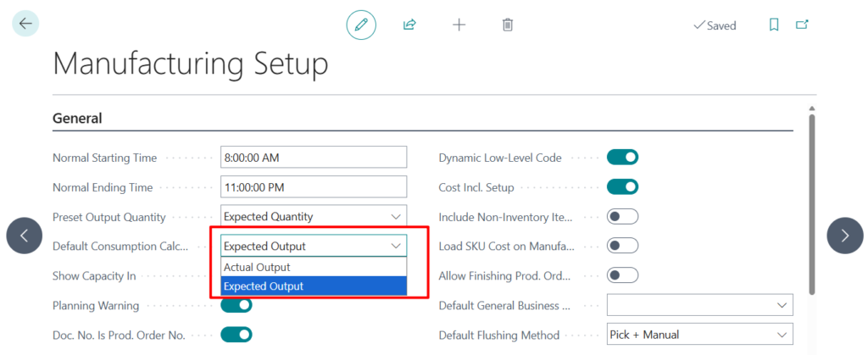Open Preset Output Quantity dropdown
The width and height of the screenshot is (868, 355).
[x=314, y=217]
